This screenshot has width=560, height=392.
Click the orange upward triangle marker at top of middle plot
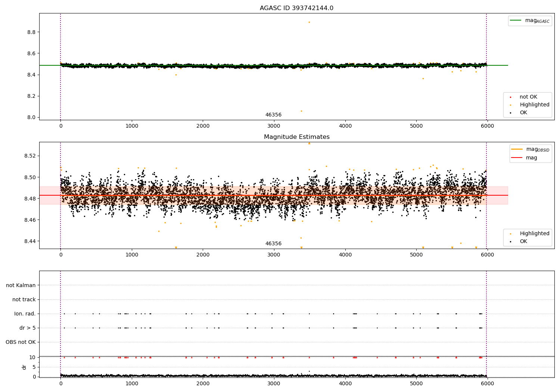(309, 143)
